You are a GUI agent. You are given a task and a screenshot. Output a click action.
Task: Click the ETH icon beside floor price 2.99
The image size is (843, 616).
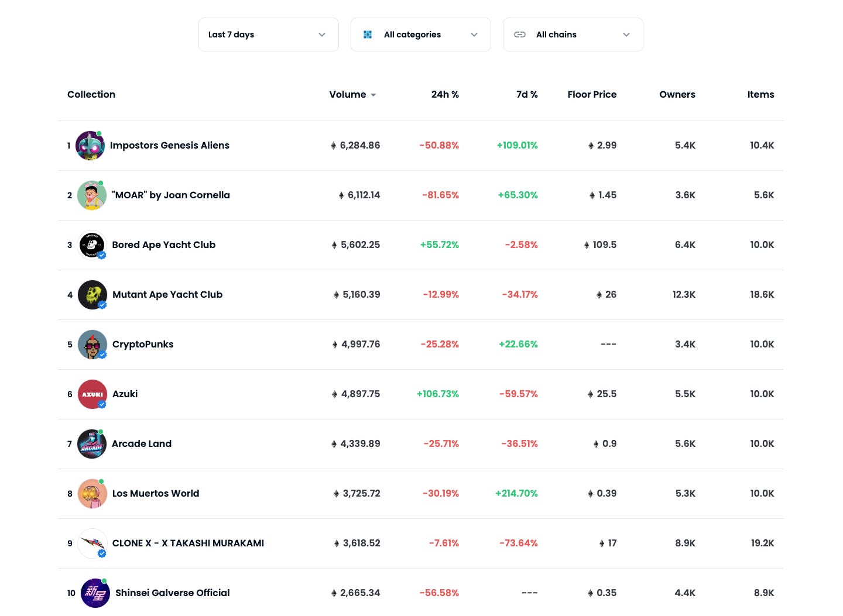591,146
